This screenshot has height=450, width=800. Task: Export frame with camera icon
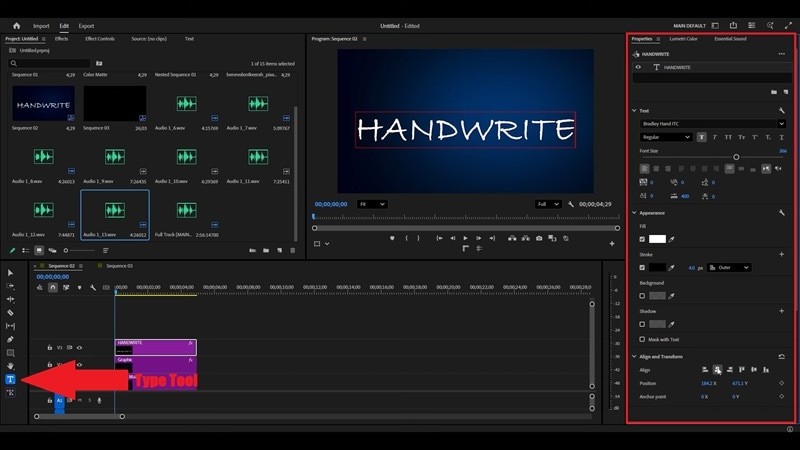(x=539, y=238)
